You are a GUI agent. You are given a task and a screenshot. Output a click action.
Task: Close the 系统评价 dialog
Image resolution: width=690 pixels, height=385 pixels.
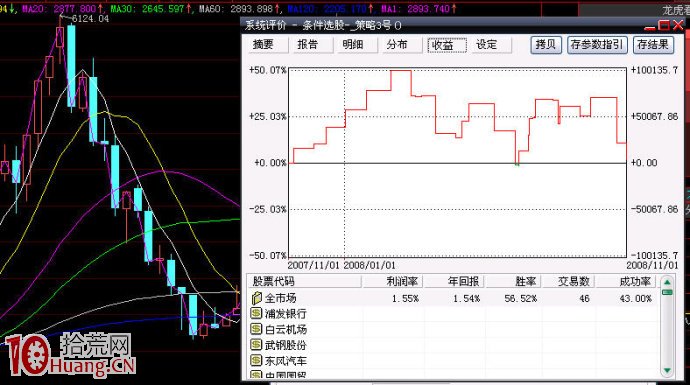pyautogui.click(x=677, y=26)
